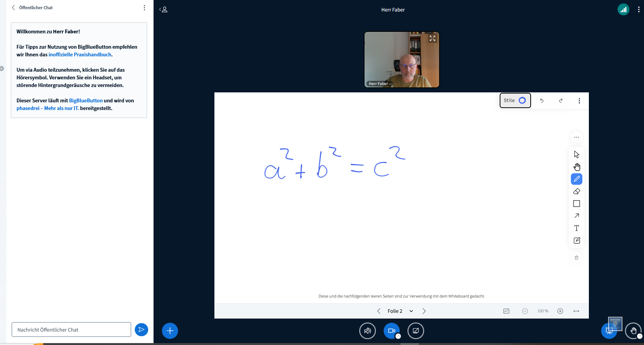Image resolution: width=644 pixels, height=345 pixels.
Task: Open the Stile style picker
Action: click(515, 100)
